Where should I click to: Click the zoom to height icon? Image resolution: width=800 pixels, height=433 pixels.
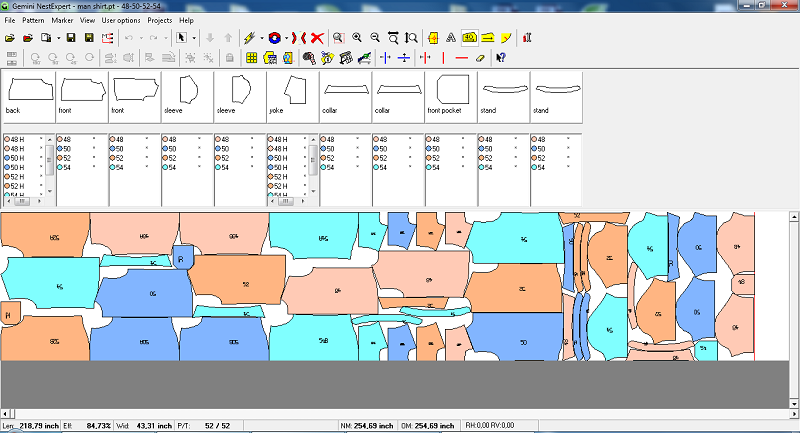click(x=411, y=38)
